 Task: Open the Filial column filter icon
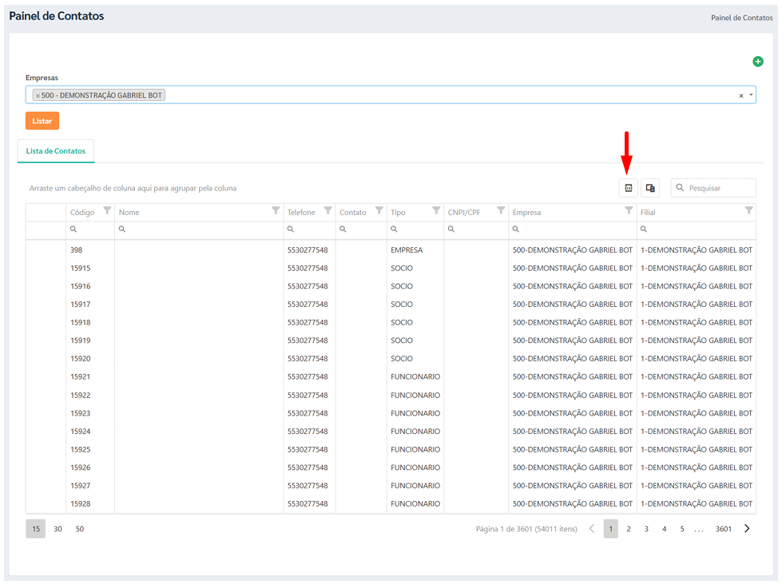(x=749, y=210)
